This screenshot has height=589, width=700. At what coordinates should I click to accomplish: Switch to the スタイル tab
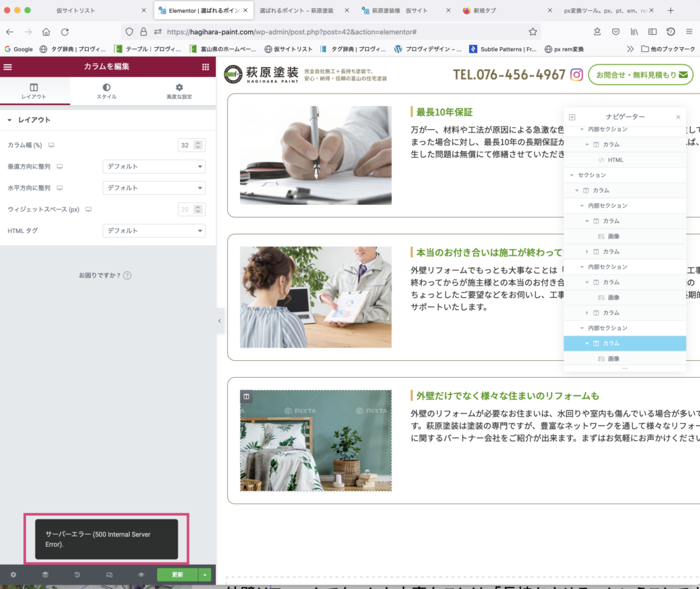(x=106, y=92)
